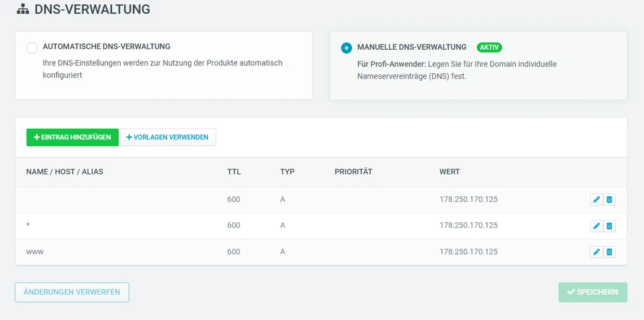The image size is (644, 320).
Task: Edit the www A record
Action: [596, 252]
